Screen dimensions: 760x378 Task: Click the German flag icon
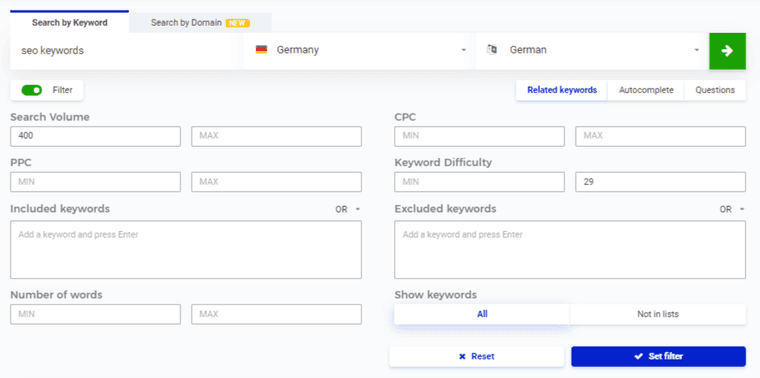pyautogui.click(x=261, y=49)
